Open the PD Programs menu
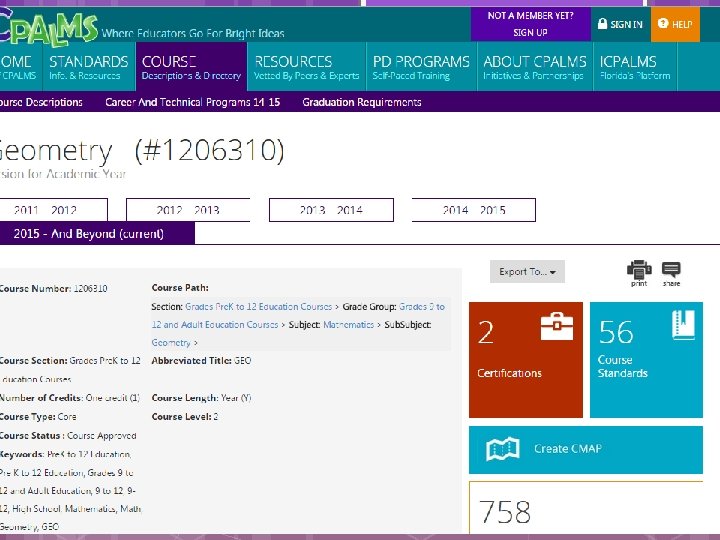Image resolution: width=720 pixels, height=540 pixels. (x=422, y=67)
